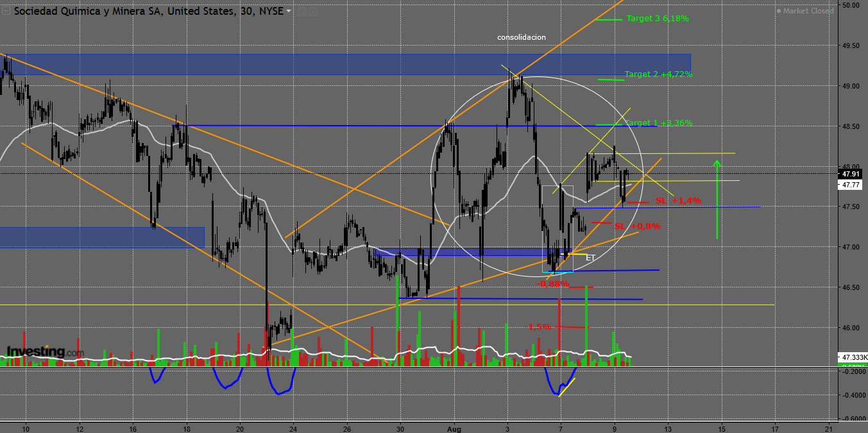This screenshot has width=868, height=433.
Task: Click the 12 date on the time axis
Action: [x=79, y=428]
